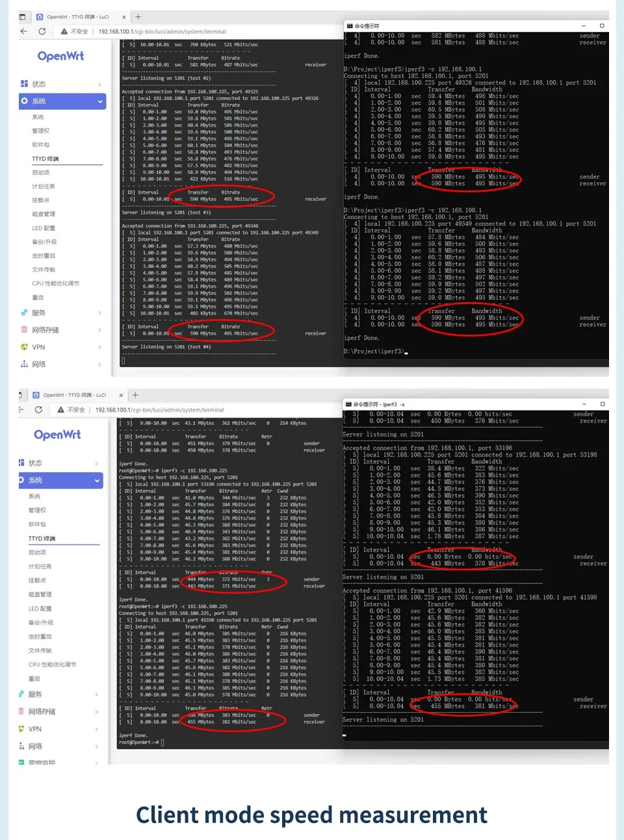The image size is (624, 840).
Task: Click the OpenWrt logo in lower window
Action: coord(57,435)
